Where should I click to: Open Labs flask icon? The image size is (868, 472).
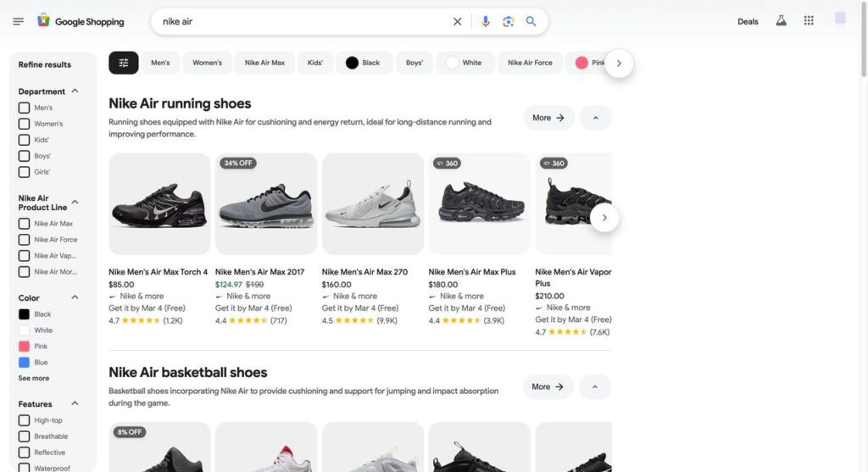coord(781,21)
